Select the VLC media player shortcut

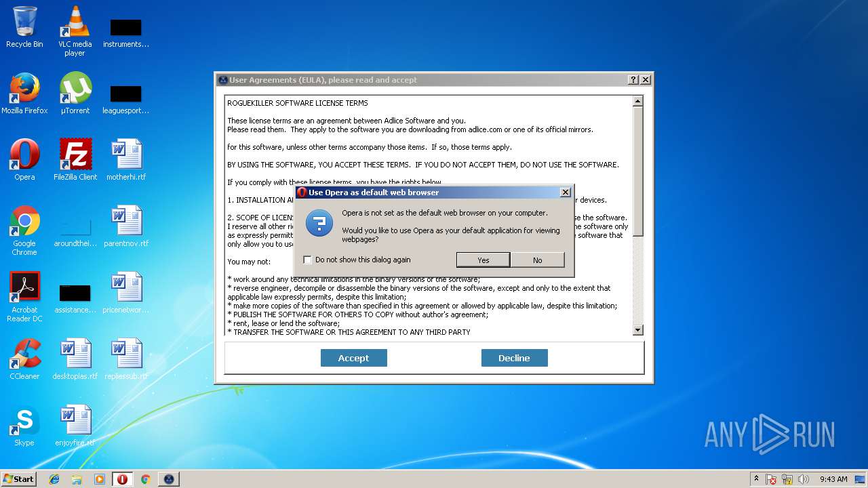coord(75,30)
